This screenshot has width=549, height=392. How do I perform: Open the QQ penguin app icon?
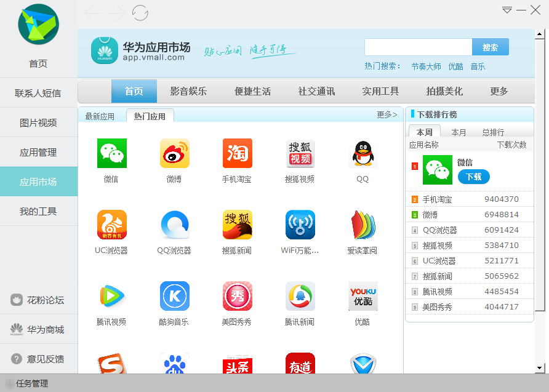363,153
